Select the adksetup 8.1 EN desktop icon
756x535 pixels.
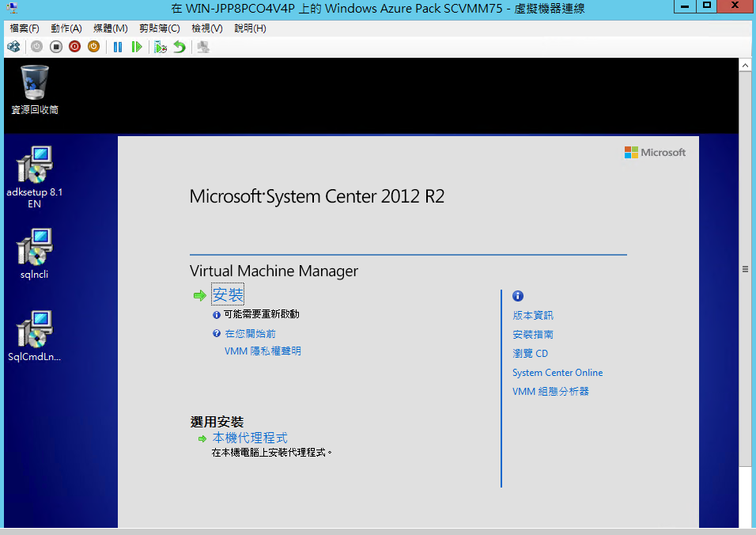(x=34, y=177)
